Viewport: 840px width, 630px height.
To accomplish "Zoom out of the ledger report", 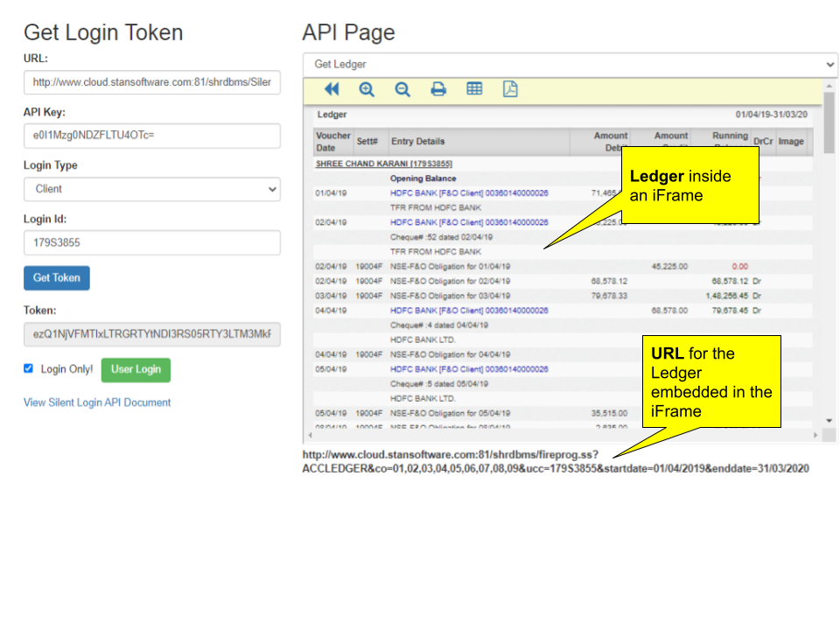I will point(402,89).
